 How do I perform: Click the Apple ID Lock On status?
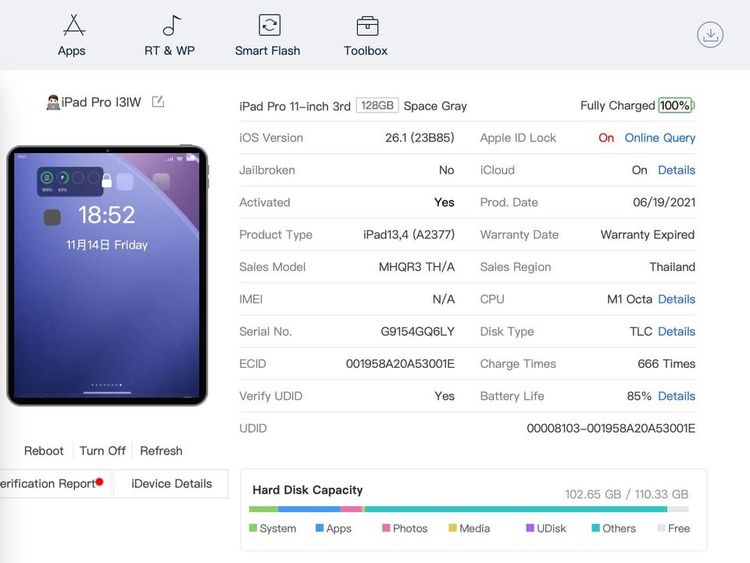pyautogui.click(x=606, y=138)
